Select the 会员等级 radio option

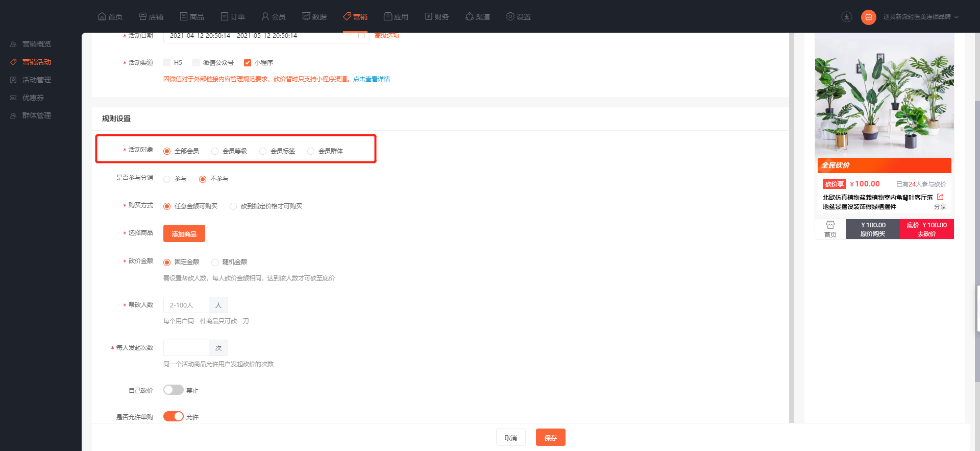(x=215, y=151)
